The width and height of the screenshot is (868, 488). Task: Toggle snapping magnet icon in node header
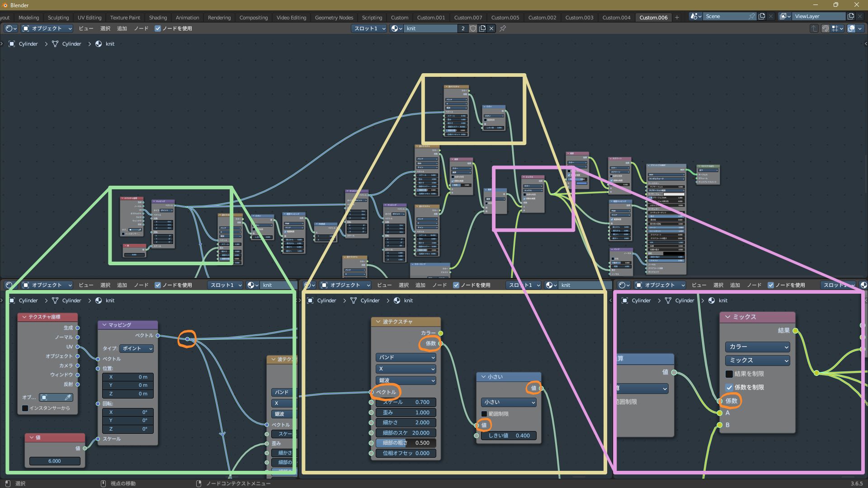pyautogui.click(x=825, y=28)
